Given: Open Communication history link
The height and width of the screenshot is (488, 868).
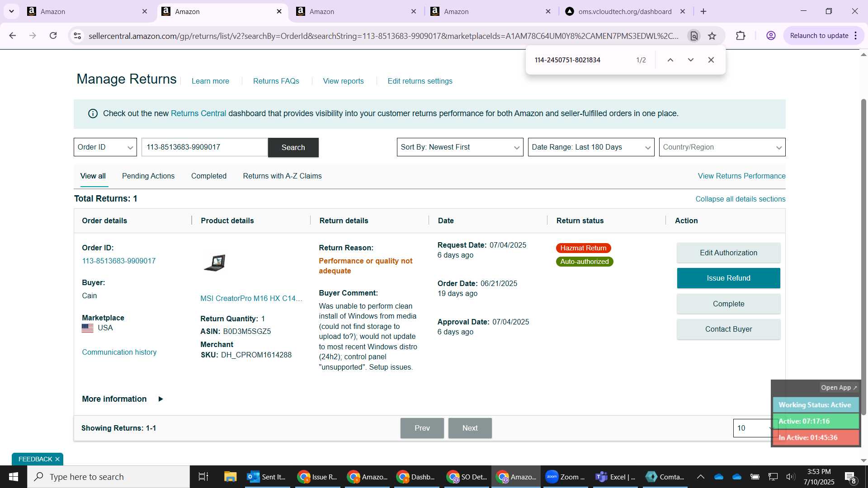Looking at the screenshot, I should 119,352.
